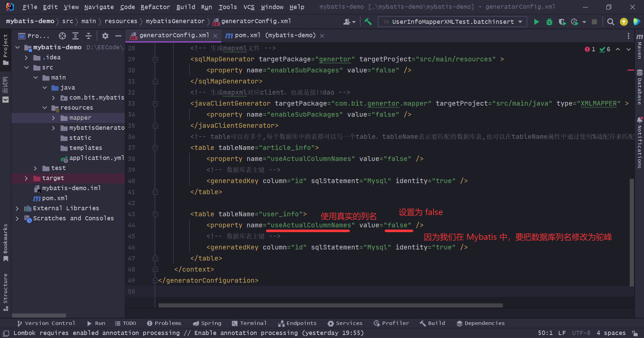
Task: Open the Refactor menu
Action: [155, 7]
